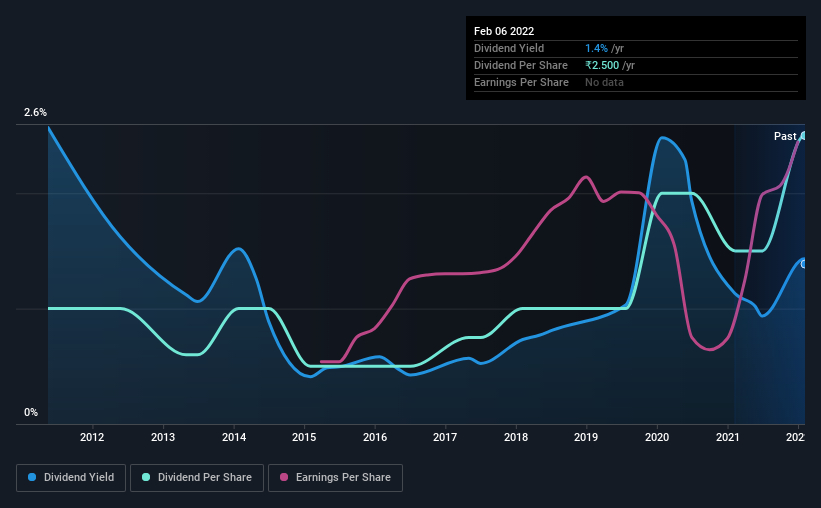The width and height of the screenshot is (821, 508).
Task: Click the teal Dividend Per Share legend dot
Action: [x=146, y=477]
